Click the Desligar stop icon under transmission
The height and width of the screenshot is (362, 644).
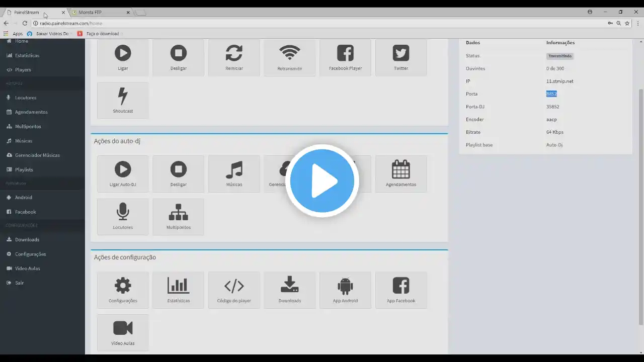click(x=179, y=53)
